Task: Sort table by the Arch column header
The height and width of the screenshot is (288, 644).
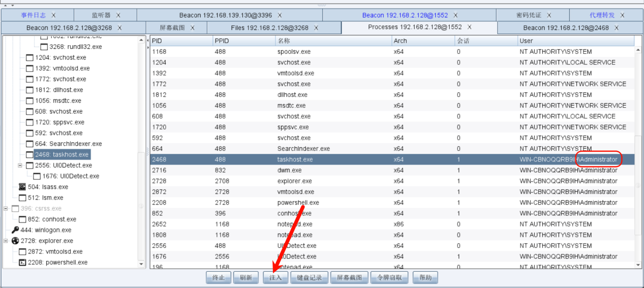Action: point(423,41)
